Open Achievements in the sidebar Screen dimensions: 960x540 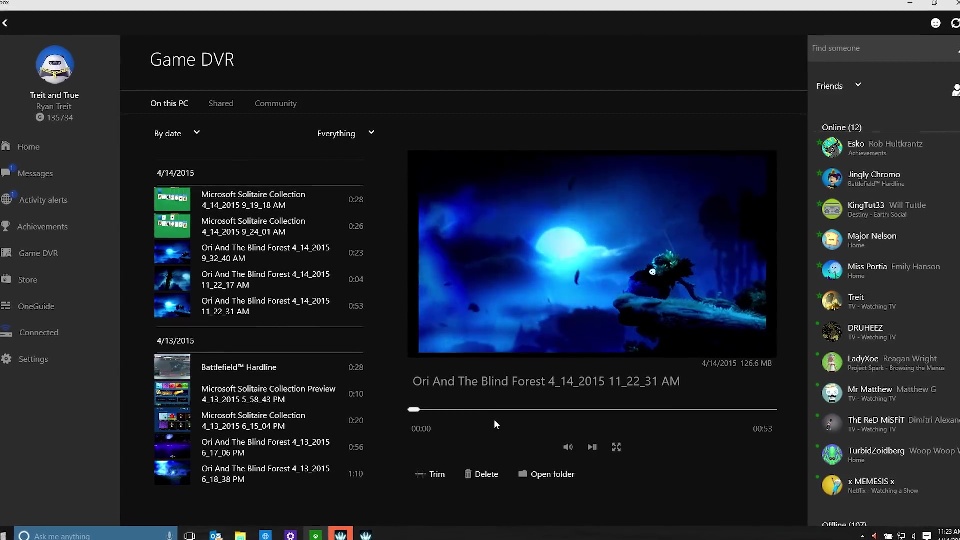click(42, 227)
